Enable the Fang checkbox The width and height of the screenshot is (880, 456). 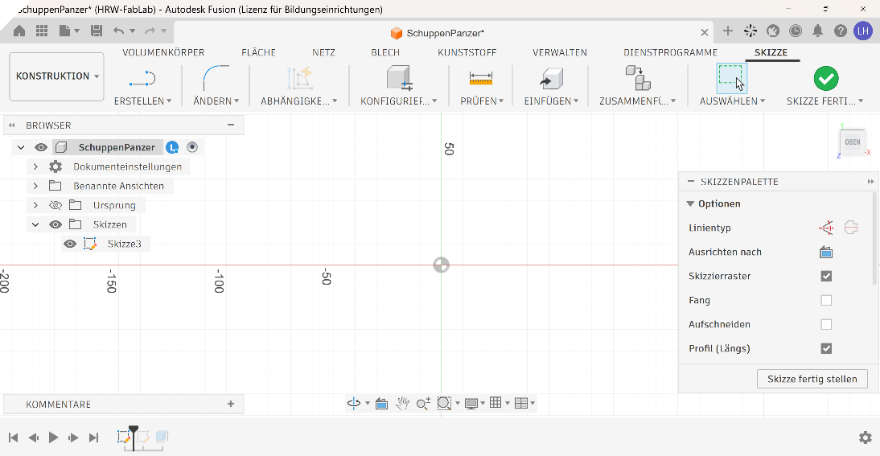point(826,300)
